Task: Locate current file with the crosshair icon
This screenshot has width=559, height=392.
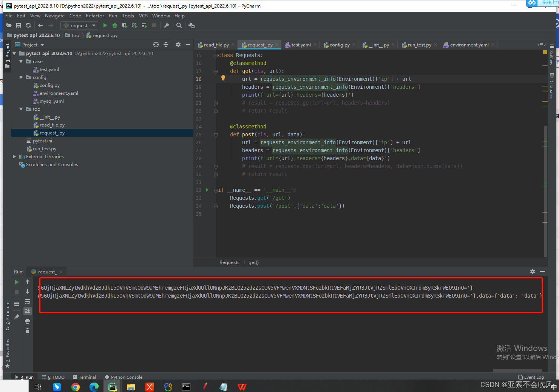Action: (x=156, y=45)
